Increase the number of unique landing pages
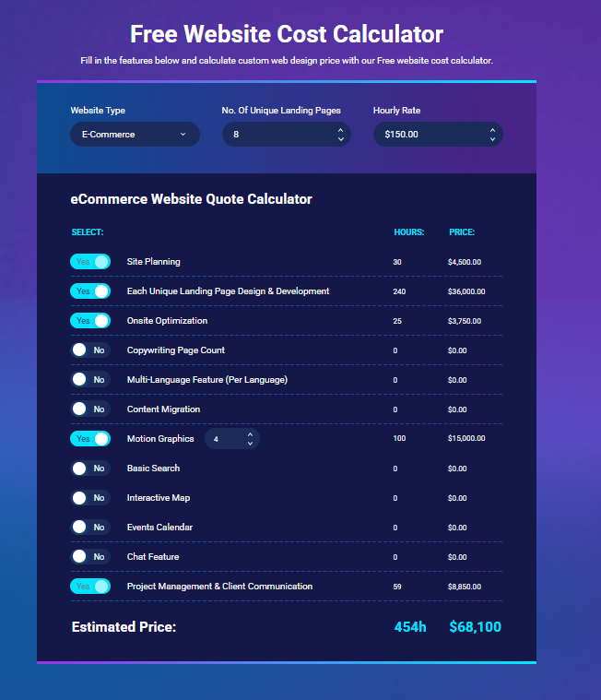601x700 pixels. (340, 130)
